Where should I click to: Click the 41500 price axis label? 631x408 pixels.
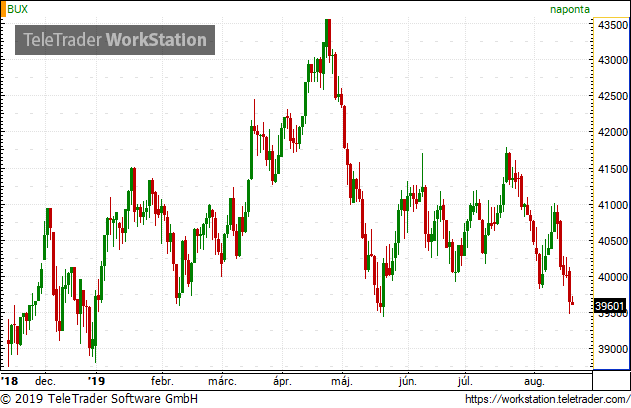point(612,169)
